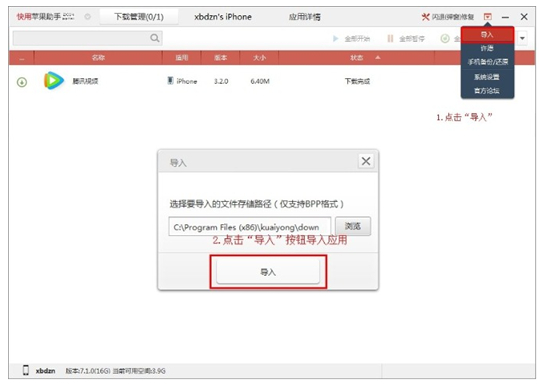Click the 导入 button at dialog bottom

[x=268, y=272]
